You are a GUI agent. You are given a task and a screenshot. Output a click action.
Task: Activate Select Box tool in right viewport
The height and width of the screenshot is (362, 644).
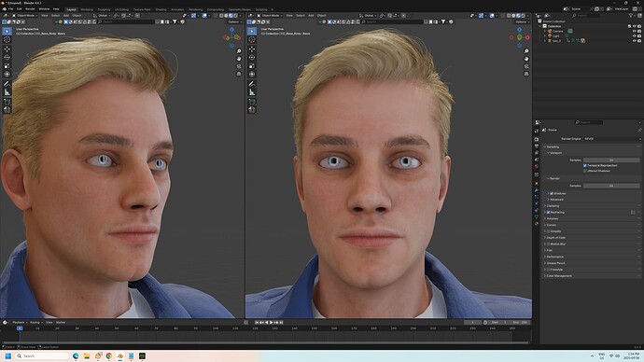point(252,31)
